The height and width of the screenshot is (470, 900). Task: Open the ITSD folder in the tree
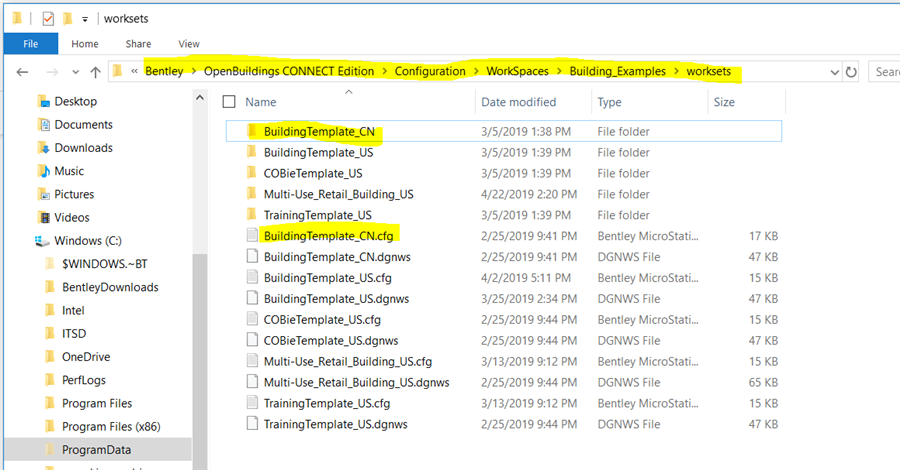pos(74,333)
